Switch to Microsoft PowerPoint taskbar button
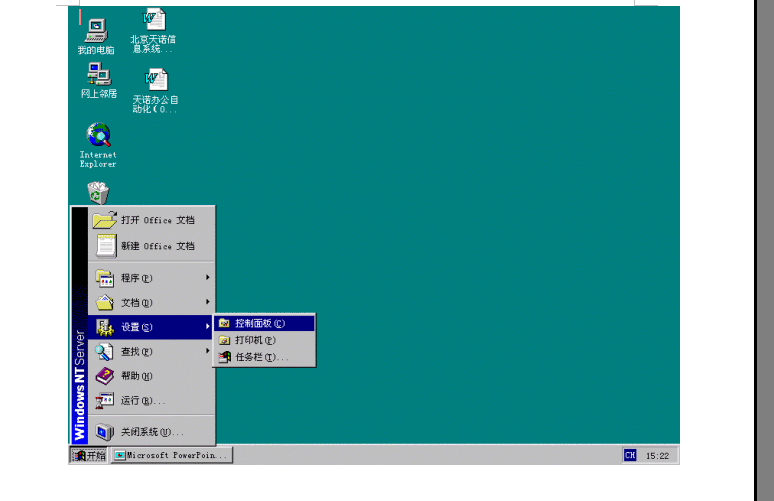Viewport: 774px width, 501px height. tap(171, 455)
